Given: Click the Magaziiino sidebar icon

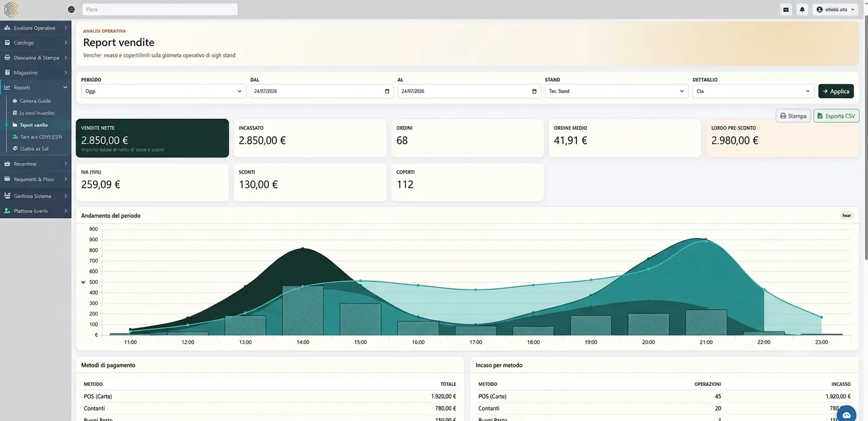Looking at the screenshot, I should click(x=7, y=73).
